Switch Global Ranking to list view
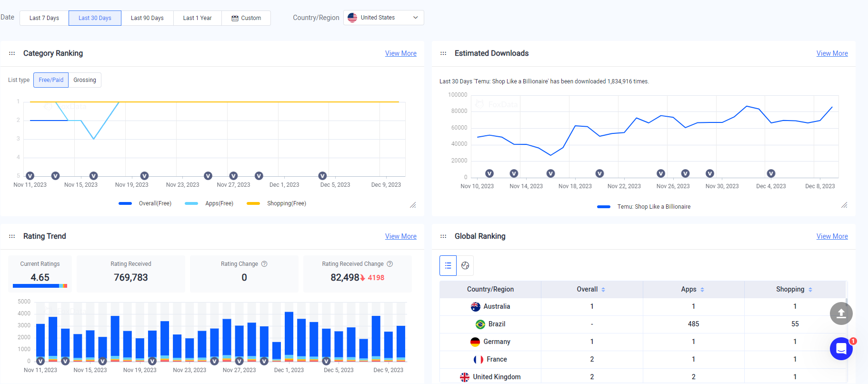Screen dimensions: 868x384 448,265
